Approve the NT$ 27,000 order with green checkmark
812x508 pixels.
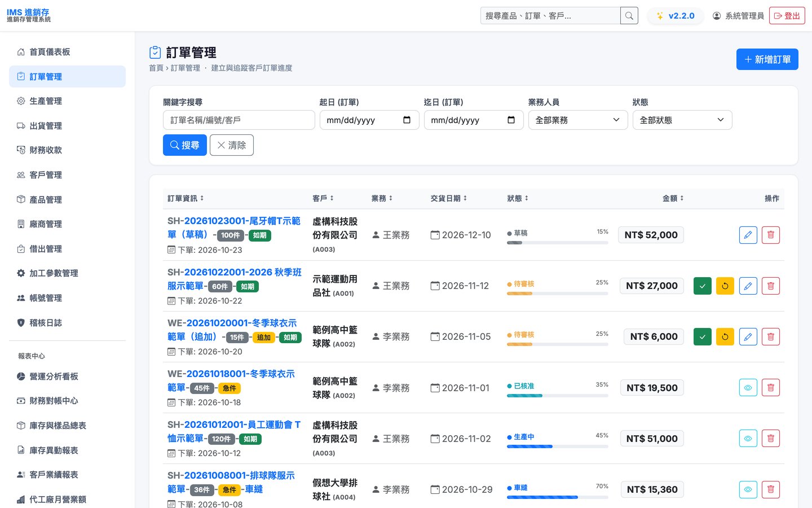pos(703,286)
